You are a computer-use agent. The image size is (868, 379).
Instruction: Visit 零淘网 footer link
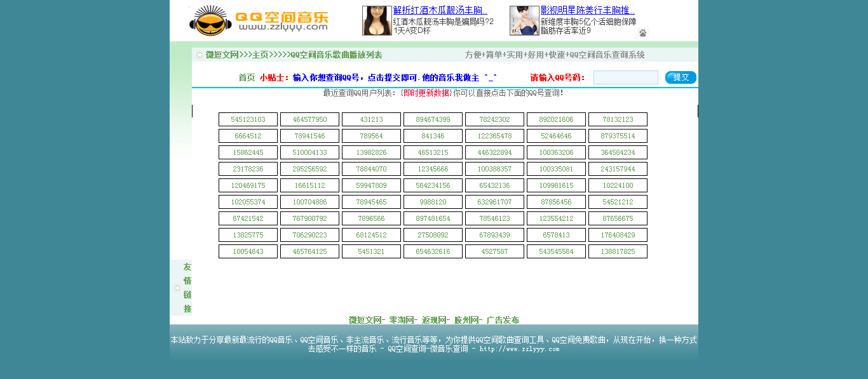(x=402, y=320)
